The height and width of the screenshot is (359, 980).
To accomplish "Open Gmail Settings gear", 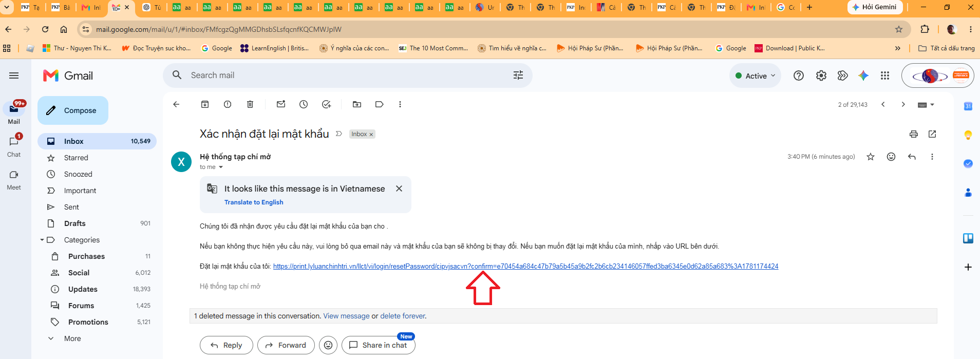I will click(821, 75).
